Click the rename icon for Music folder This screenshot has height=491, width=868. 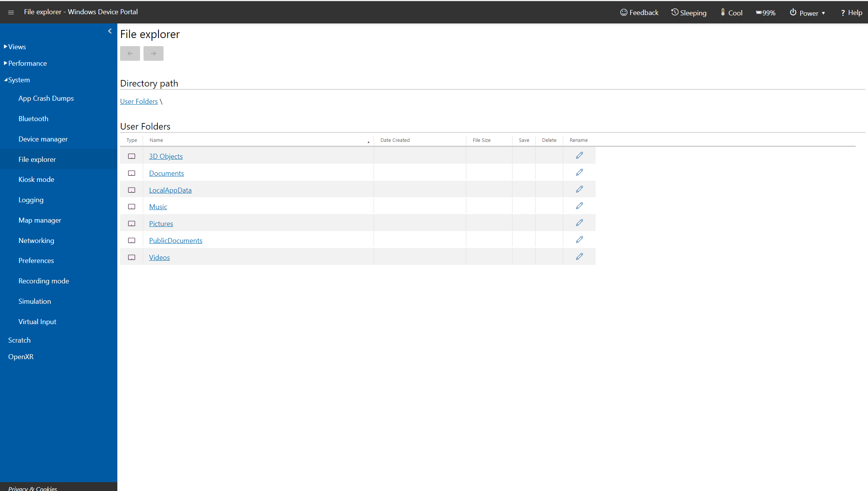point(579,206)
